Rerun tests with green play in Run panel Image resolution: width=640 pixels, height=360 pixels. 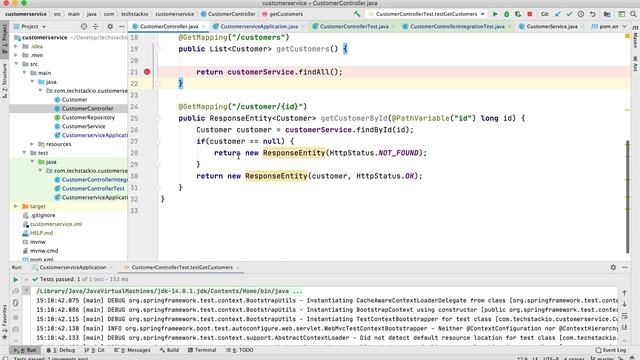click(16, 280)
